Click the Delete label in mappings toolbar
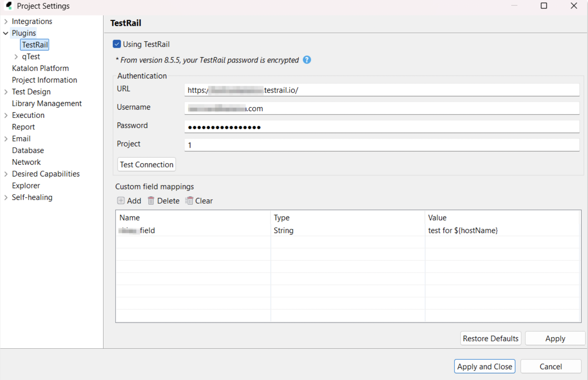Viewport: 588px width, 380px height. (168, 201)
